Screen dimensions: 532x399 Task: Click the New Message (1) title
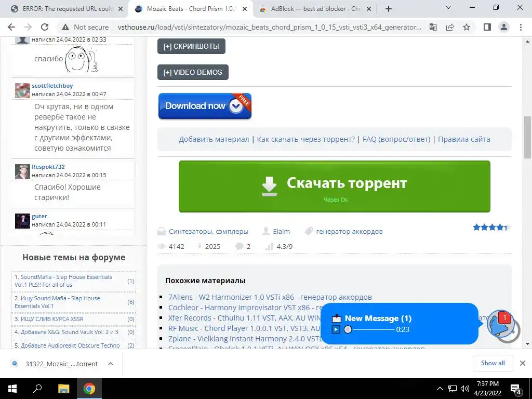(378, 318)
